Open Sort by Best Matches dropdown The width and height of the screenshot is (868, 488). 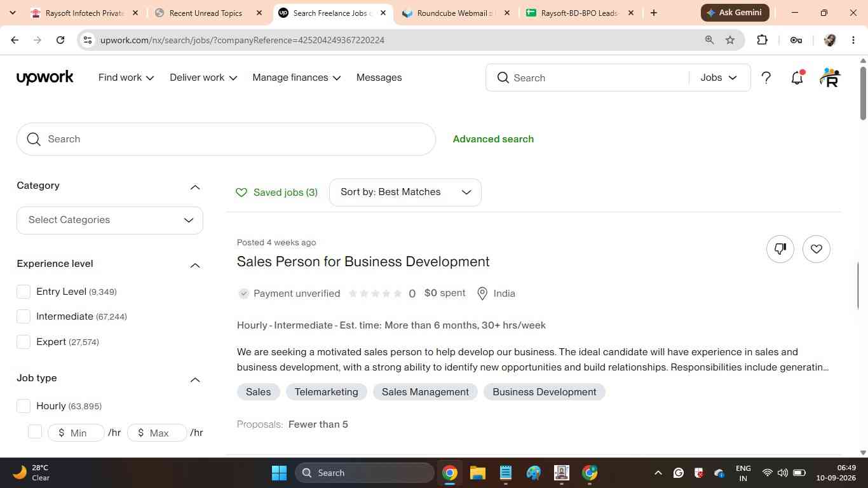(405, 192)
